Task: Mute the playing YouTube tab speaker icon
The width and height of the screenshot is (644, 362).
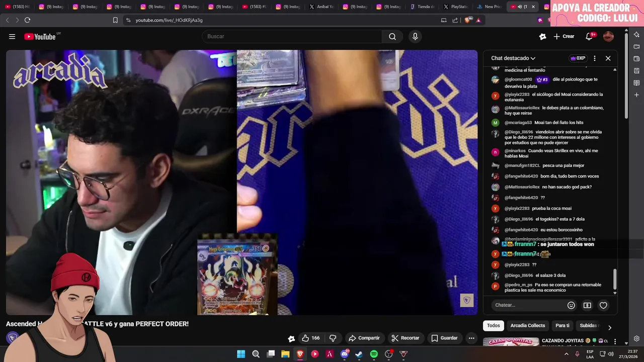Action: click(520, 7)
